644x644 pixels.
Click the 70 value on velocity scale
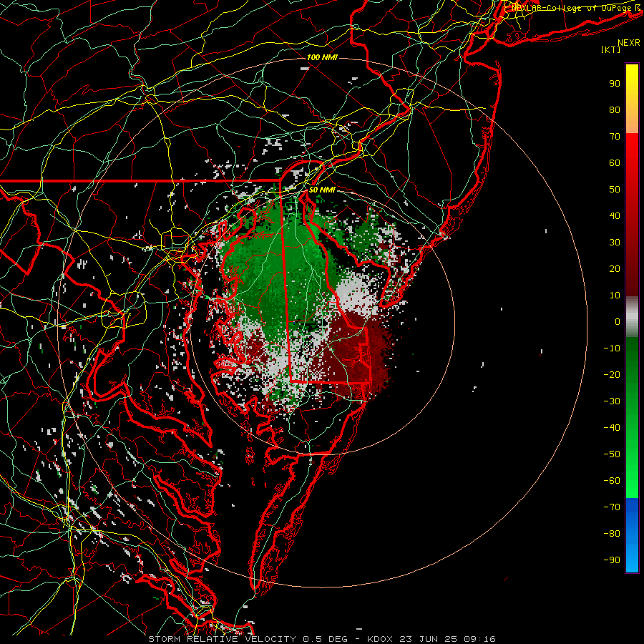coord(615,137)
